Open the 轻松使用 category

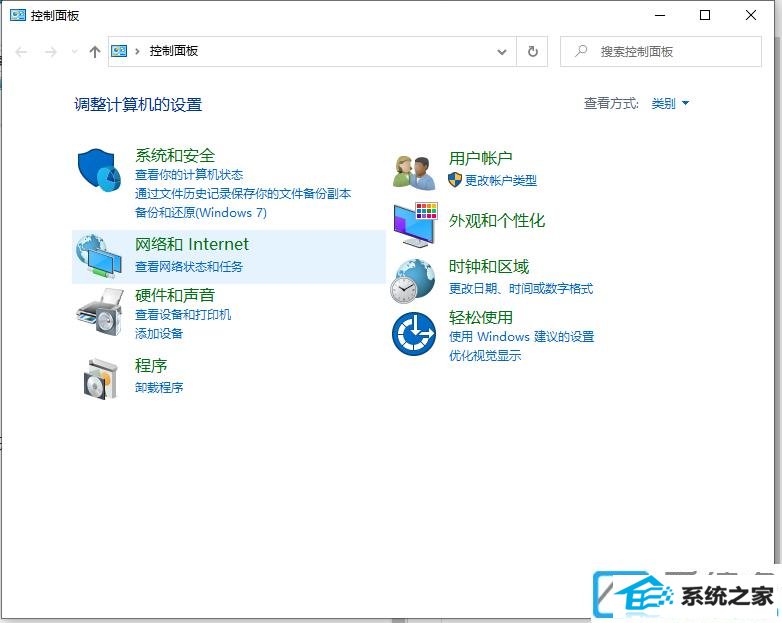pos(480,318)
